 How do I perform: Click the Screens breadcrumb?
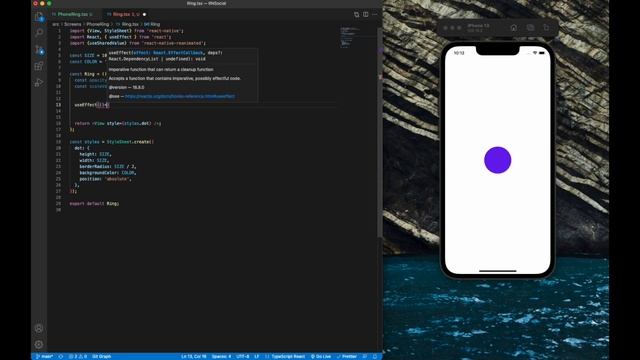pos(73,24)
